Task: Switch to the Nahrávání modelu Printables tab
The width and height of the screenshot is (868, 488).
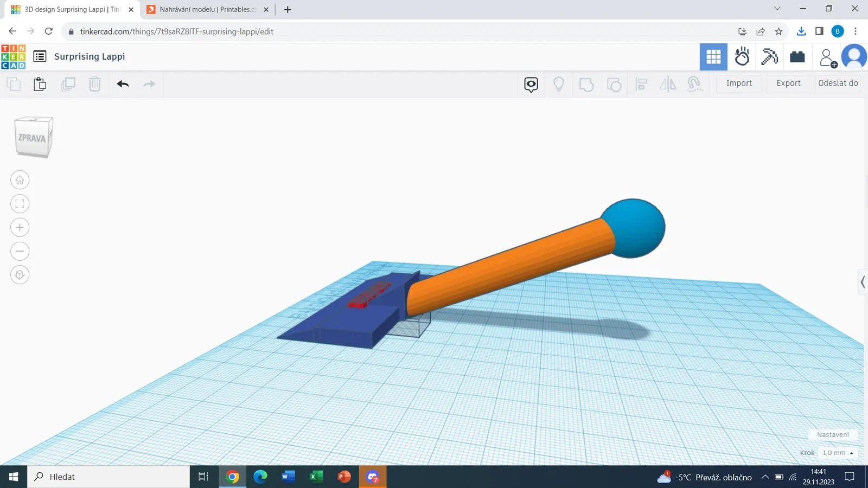Action: pyautogui.click(x=207, y=9)
